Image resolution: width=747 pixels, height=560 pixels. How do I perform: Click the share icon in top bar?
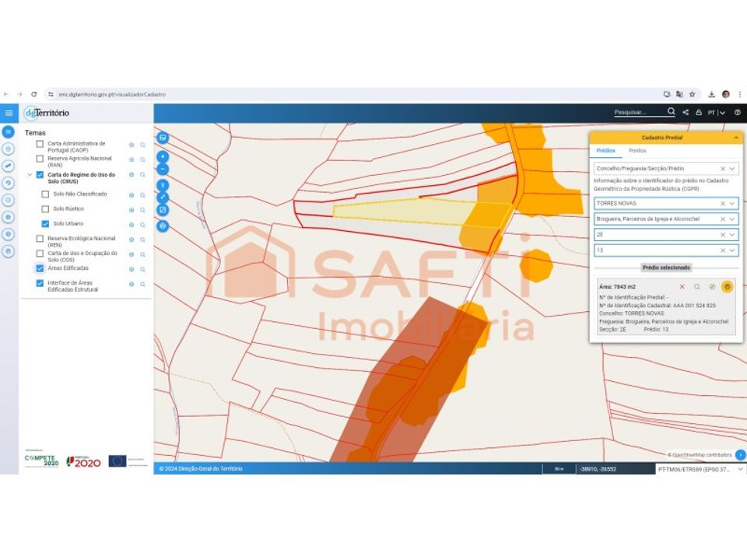point(686,112)
